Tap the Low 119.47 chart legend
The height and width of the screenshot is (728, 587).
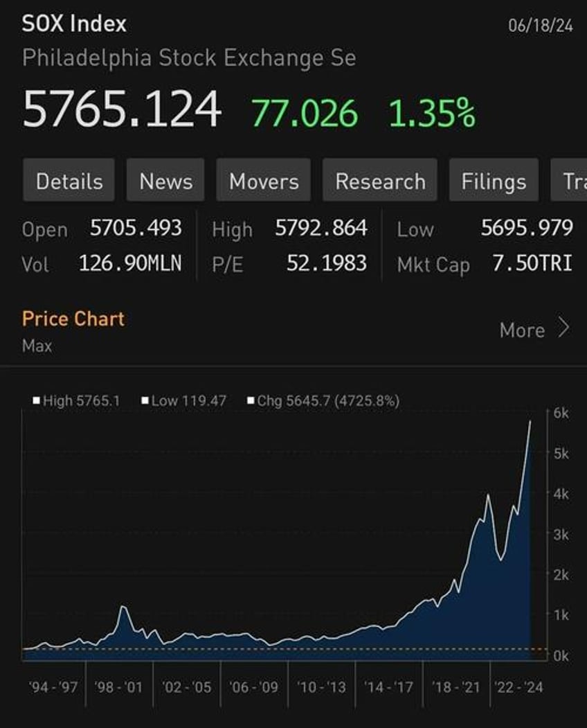(x=183, y=400)
